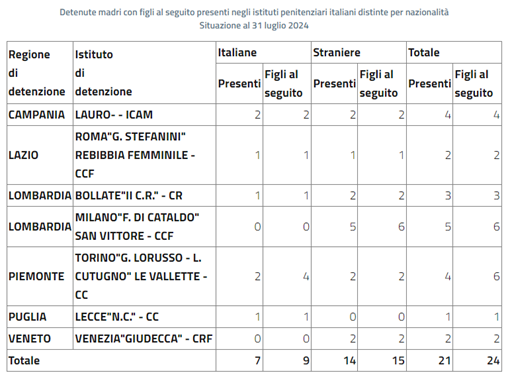Click the LECCE N.C. institute cell
The height and width of the screenshot is (375, 510).
(144, 317)
